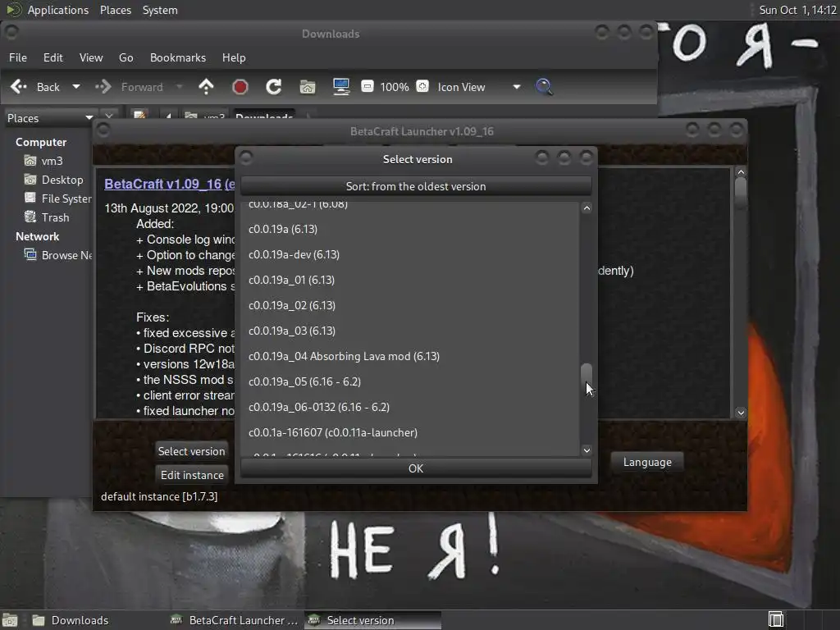Select vm3 in the Places sidebar

coord(44,161)
